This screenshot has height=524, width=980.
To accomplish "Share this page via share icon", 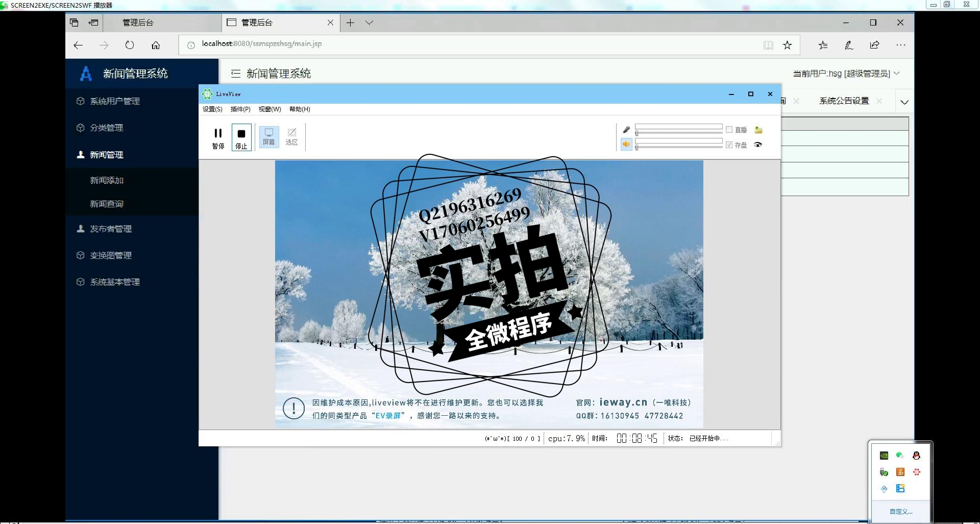I will (x=874, y=45).
